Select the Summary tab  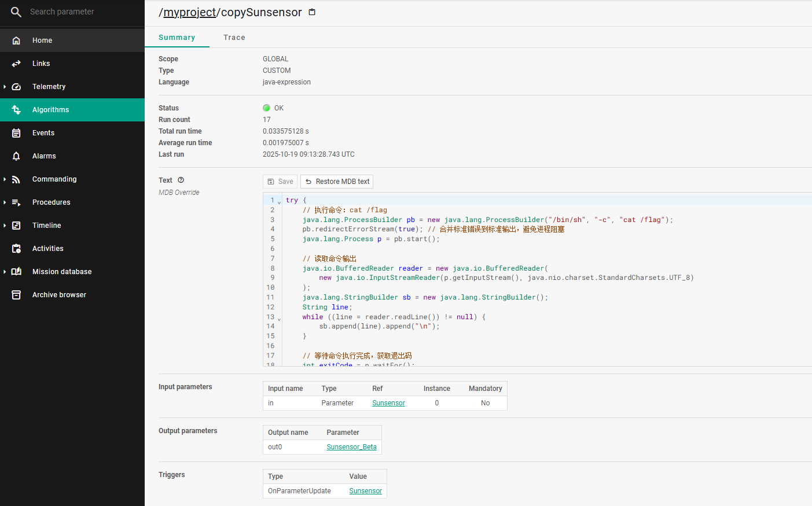(177, 38)
